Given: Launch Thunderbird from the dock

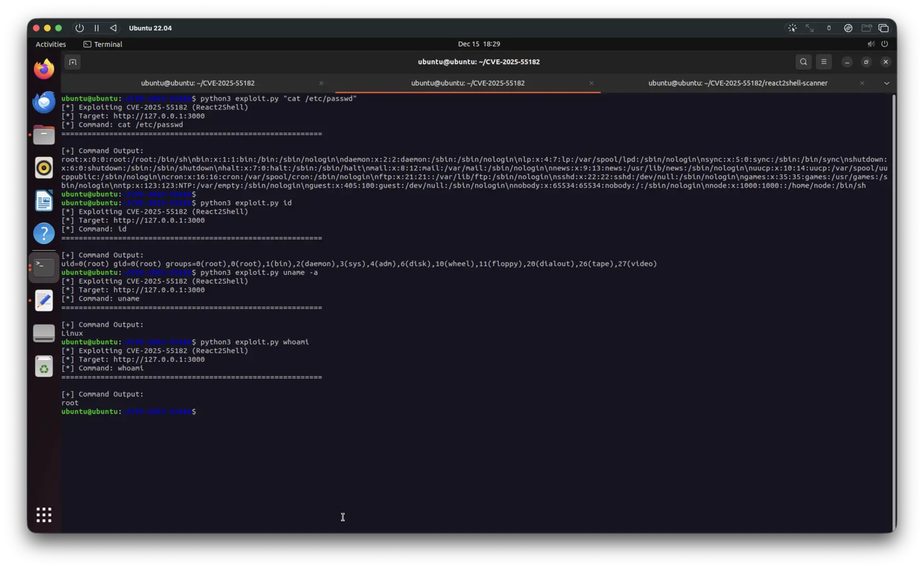Looking at the screenshot, I should point(44,102).
